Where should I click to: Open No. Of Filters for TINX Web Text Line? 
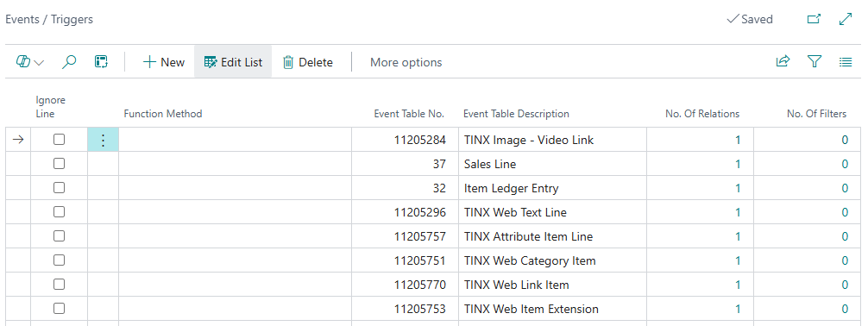click(x=845, y=212)
